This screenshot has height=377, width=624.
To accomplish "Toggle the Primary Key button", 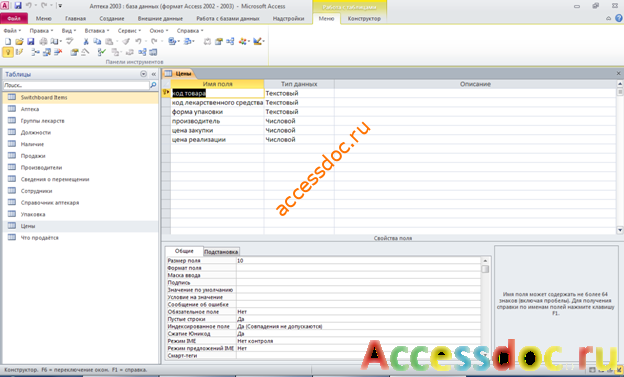I will [x=8, y=52].
